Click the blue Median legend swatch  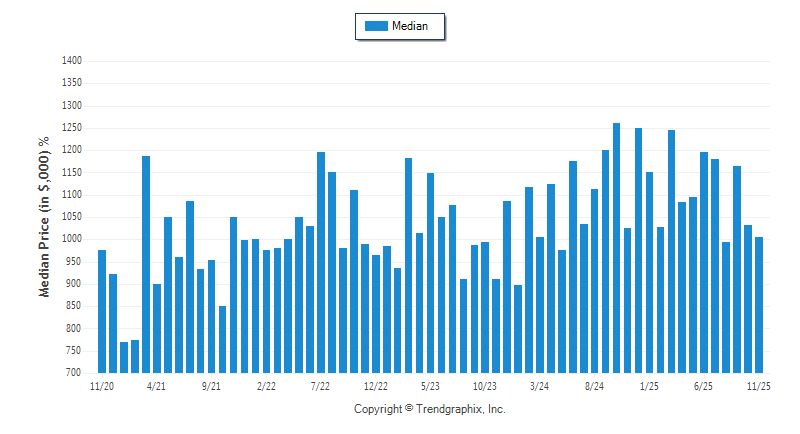[x=376, y=27]
